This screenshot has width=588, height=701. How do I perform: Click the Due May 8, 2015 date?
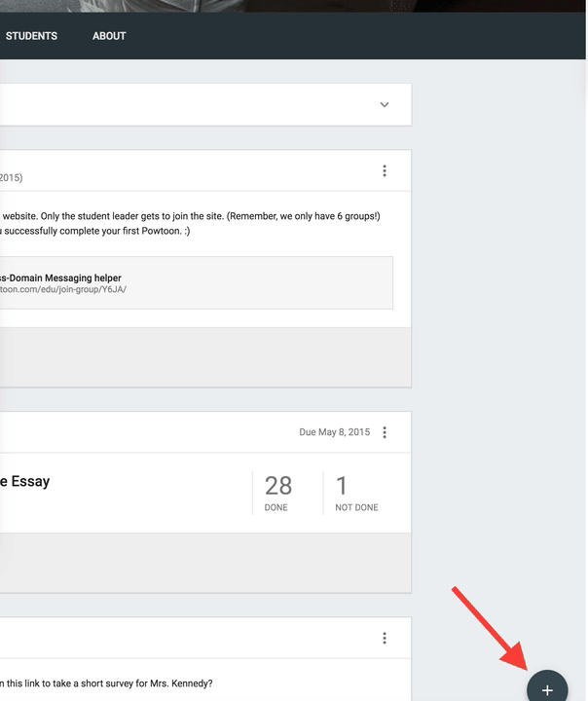[x=334, y=432]
